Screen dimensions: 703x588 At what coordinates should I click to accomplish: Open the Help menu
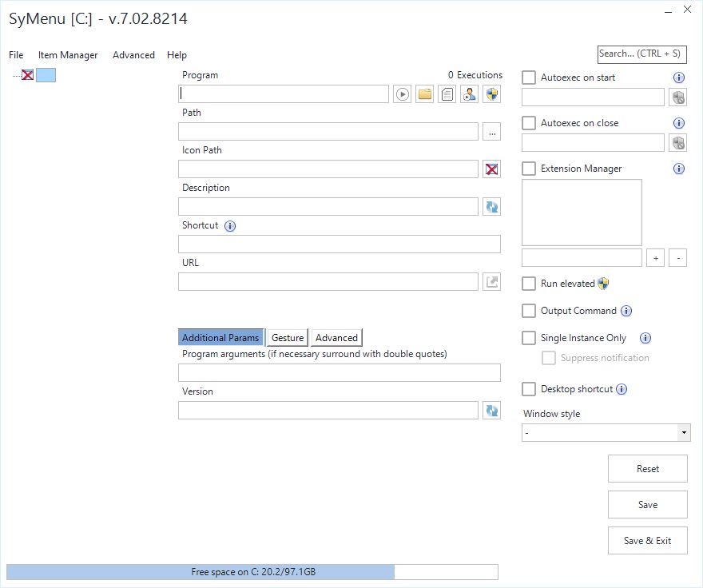coord(177,55)
